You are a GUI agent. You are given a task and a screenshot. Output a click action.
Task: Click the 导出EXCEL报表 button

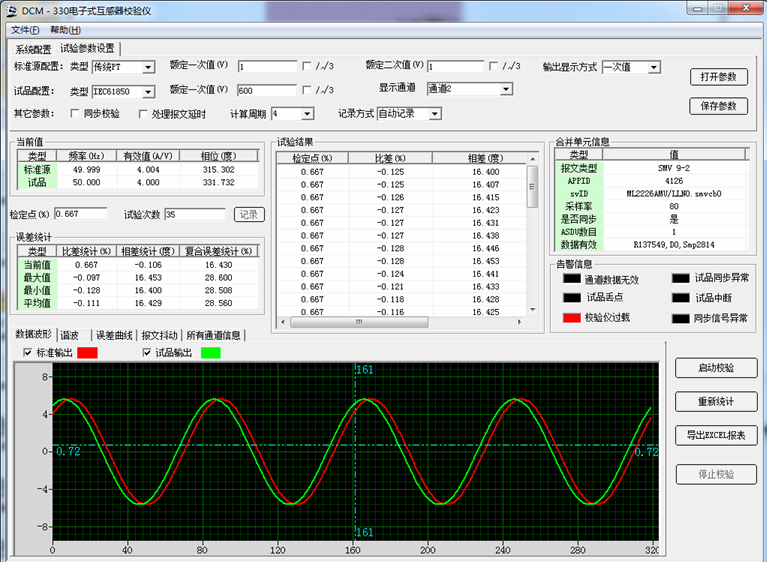tap(716, 436)
